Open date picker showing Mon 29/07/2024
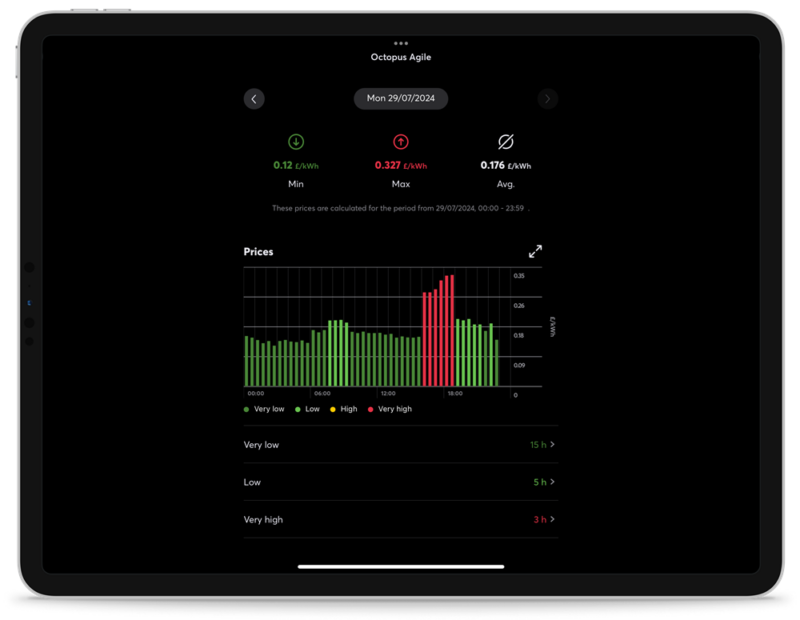 401,99
